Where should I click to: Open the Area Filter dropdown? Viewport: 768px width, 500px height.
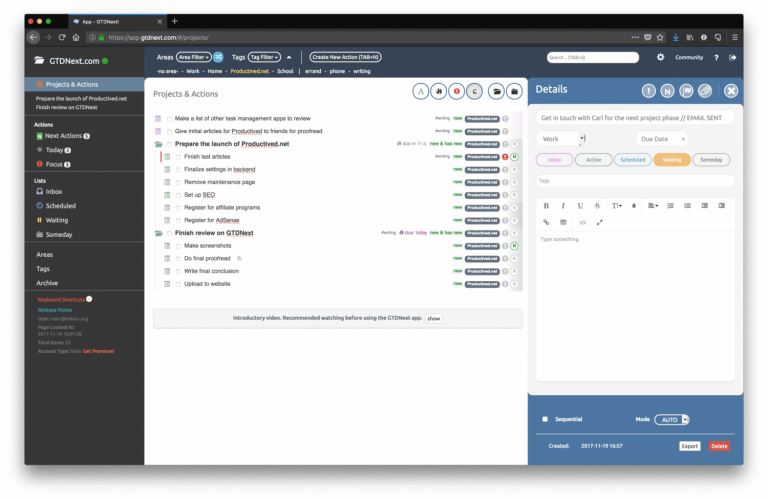coord(193,57)
